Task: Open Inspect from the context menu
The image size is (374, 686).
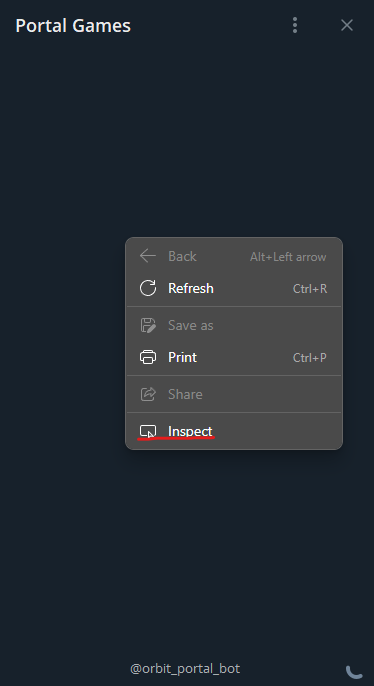Action: pyautogui.click(x=234, y=431)
